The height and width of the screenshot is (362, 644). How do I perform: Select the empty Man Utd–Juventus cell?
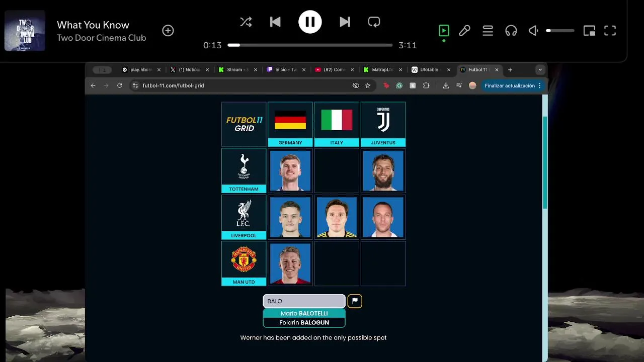point(383,263)
